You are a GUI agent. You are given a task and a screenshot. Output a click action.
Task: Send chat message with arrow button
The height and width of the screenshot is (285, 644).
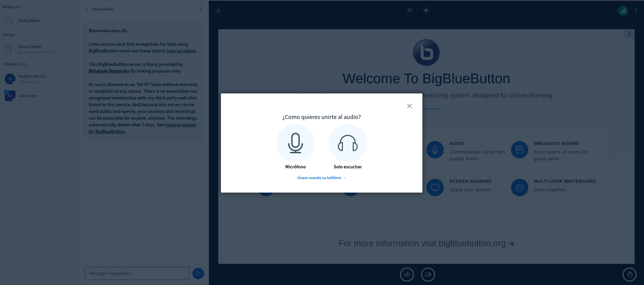(198, 273)
